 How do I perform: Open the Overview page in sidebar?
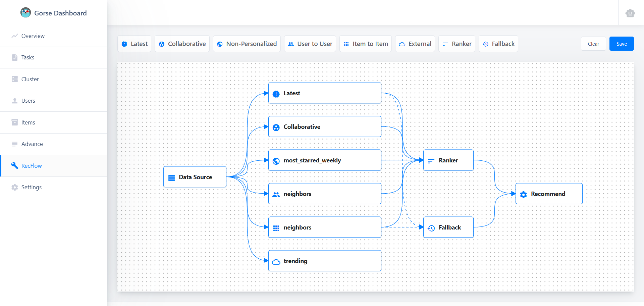[x=33, y=36]
